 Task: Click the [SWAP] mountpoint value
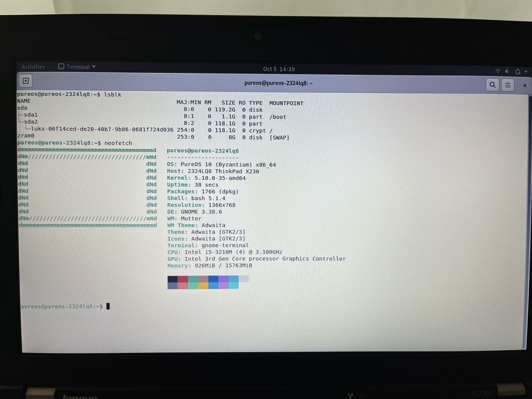pos(279,137)
